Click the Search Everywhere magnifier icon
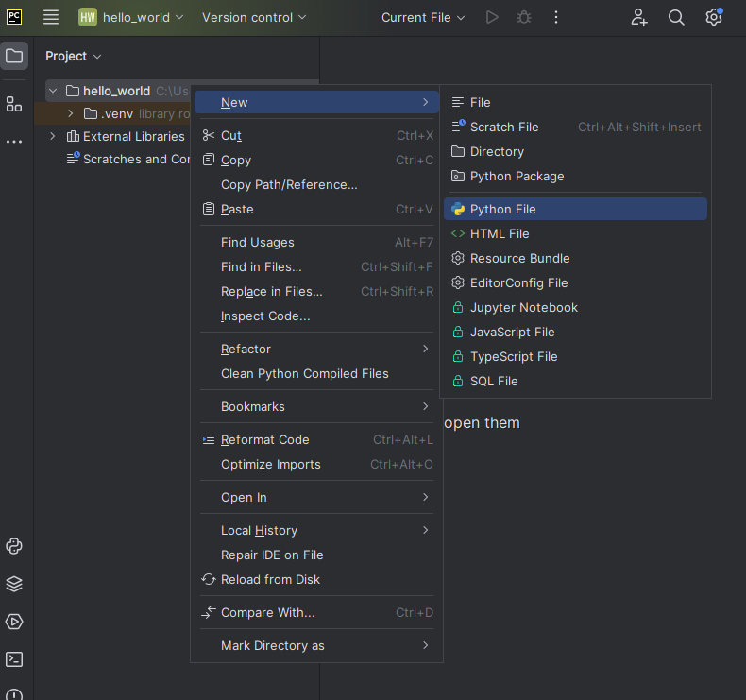Viewport: 746px width, 700px height. pyautogui.click(x=676, y=17)
